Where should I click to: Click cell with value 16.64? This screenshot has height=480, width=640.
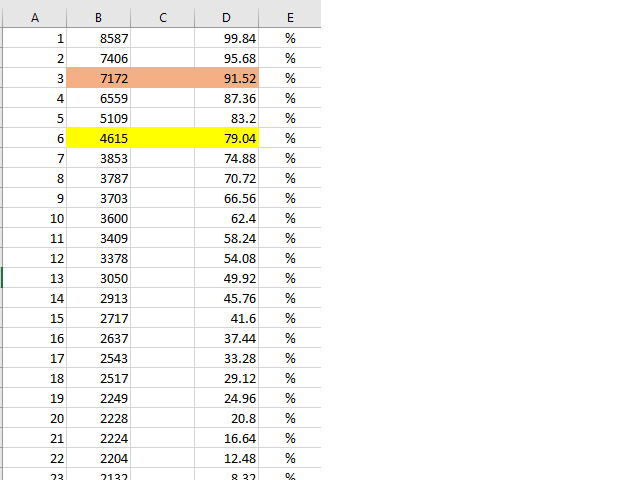[x=227, y=438]
